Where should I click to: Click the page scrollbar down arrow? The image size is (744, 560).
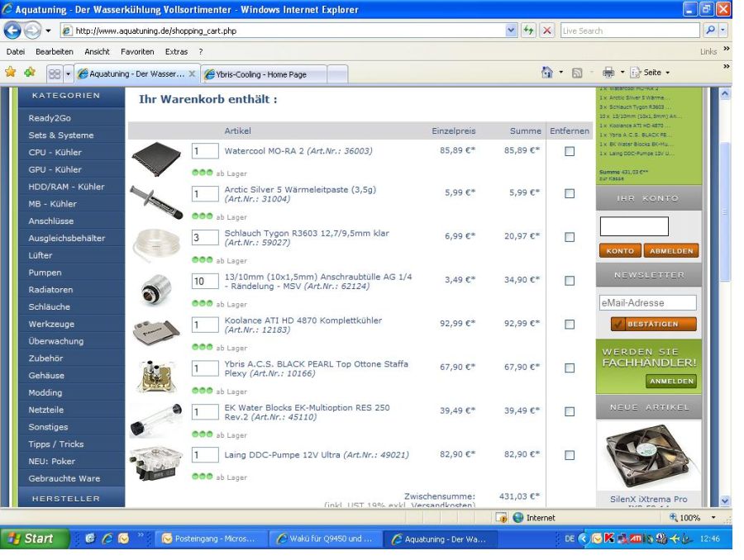[724, 501]
